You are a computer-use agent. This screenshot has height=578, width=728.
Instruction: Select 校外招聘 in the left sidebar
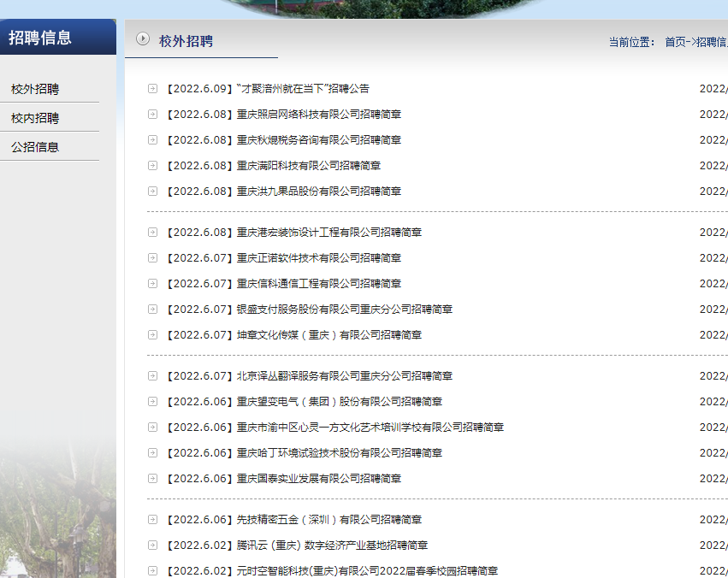(x=35, y=89)
